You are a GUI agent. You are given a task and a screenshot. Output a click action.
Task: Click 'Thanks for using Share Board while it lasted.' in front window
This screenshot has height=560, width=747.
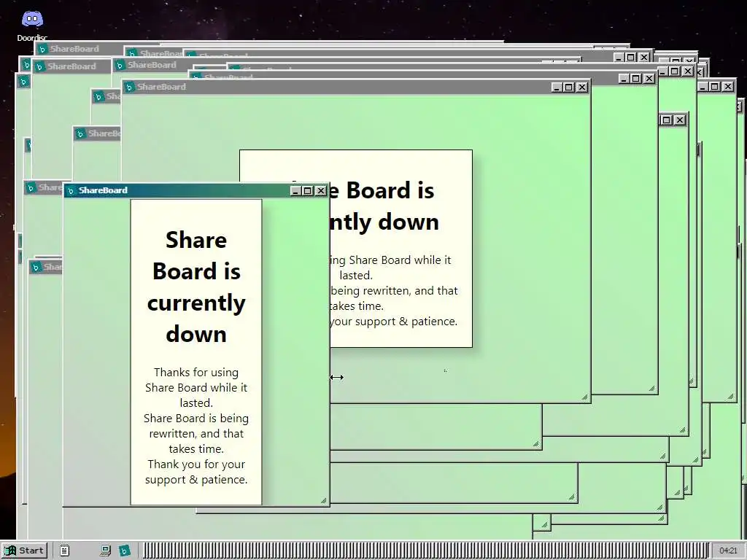pyautogui.click(x=196, y=388)
